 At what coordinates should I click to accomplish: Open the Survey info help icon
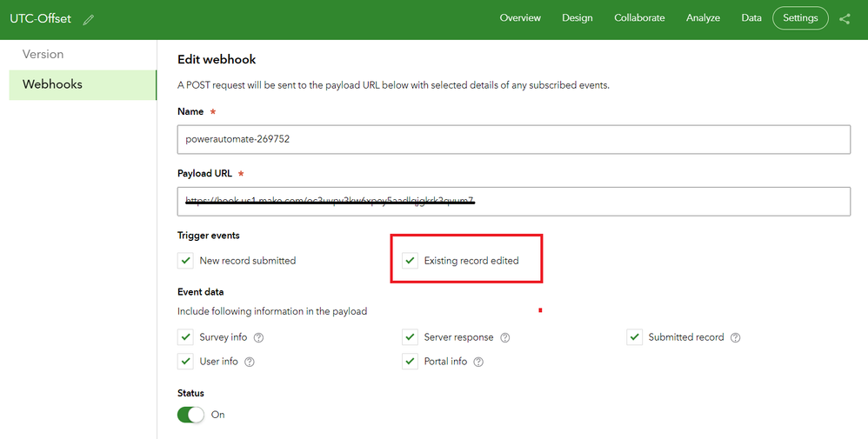coord(258,337)
